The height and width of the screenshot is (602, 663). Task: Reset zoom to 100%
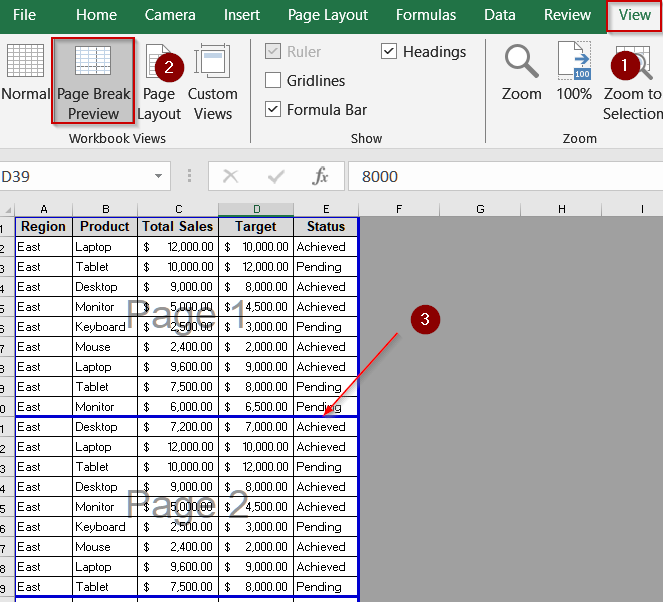click(x=574, y=73)
